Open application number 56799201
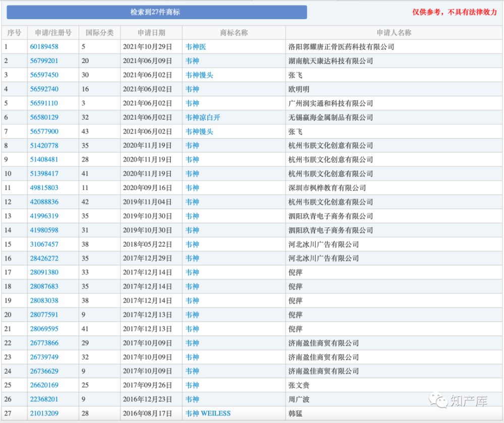504x423 pixels. (x=44, y=61)
